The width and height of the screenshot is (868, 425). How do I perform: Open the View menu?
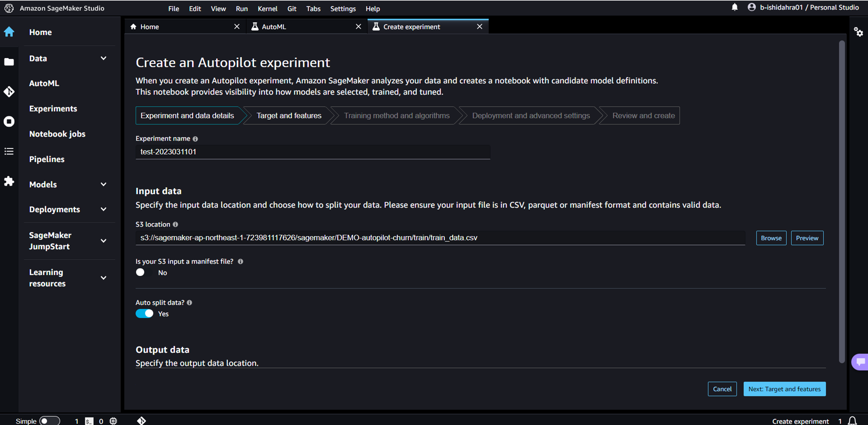(x=218, y=9)
